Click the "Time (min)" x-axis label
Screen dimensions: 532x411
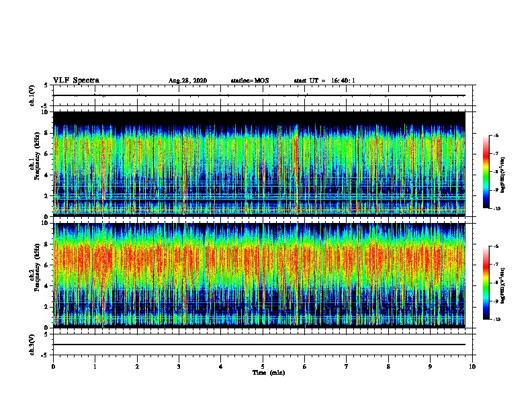269,373
